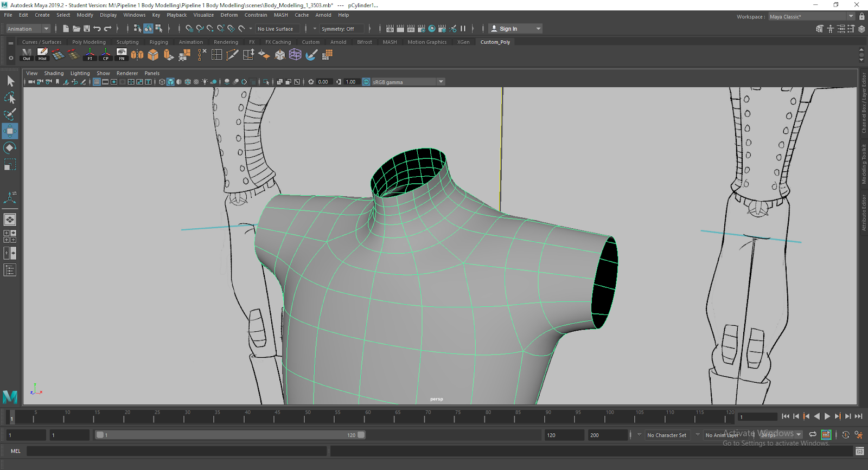Expand the sRGB gamma view transform dropdown
The image size is (868, 470).
click(x=441, y=82)
